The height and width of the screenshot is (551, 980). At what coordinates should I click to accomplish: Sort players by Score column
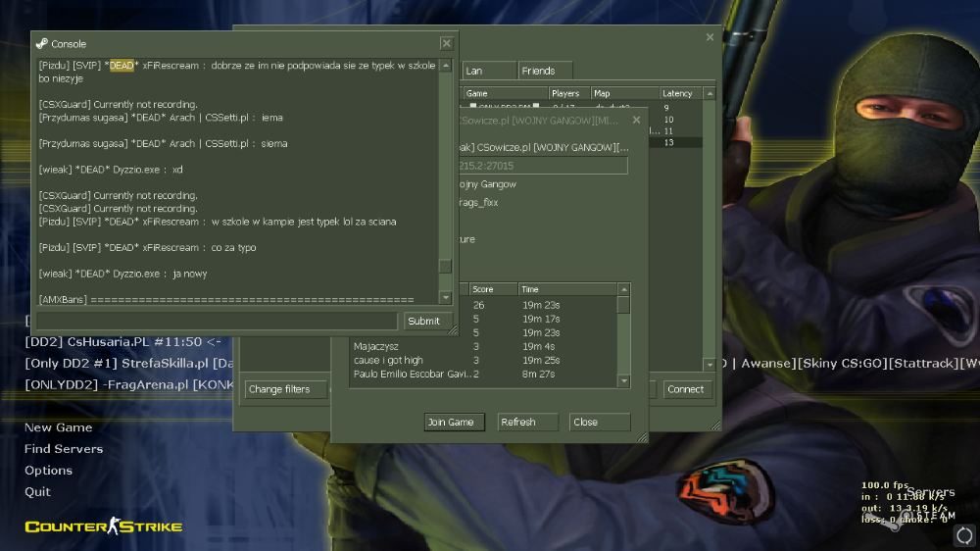coord(493,289)
